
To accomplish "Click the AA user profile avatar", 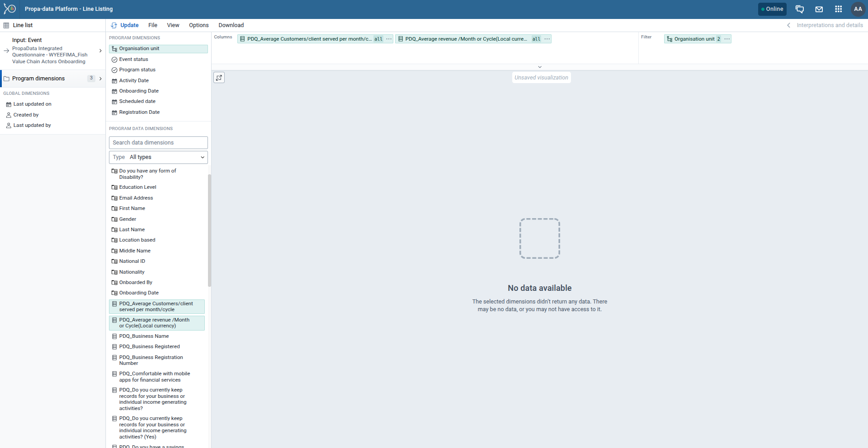I will pyautogui.click(x=858, y=9).
